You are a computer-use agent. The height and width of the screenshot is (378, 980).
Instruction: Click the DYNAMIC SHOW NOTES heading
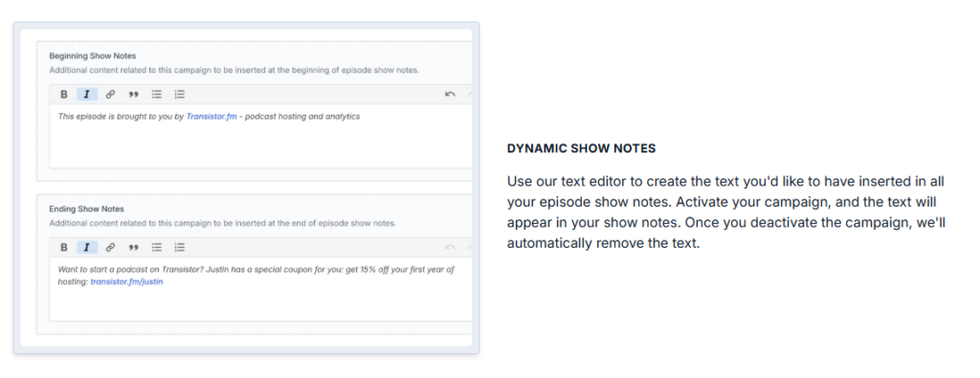[x=581, y=148]
